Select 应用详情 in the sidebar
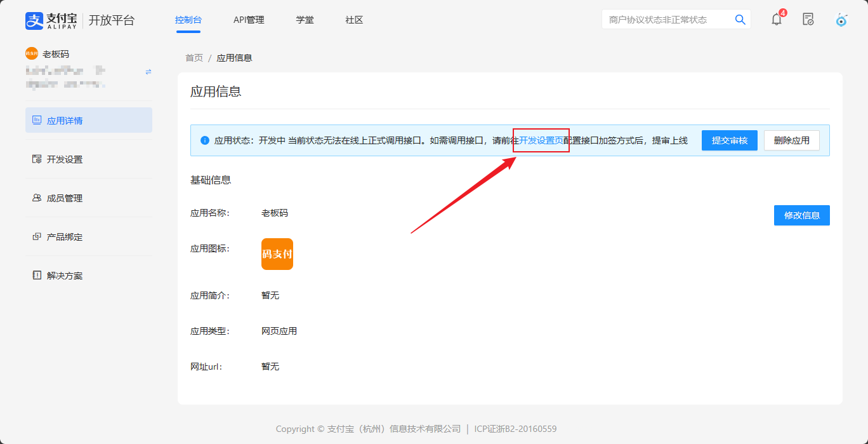 point(89,121)
